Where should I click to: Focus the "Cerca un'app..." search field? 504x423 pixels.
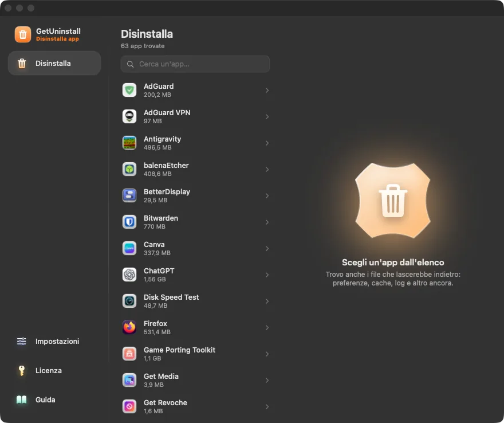pos(195,64)
